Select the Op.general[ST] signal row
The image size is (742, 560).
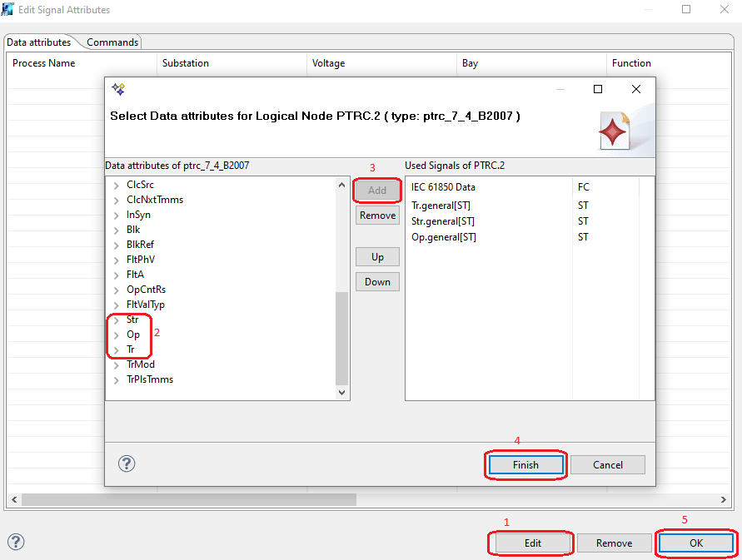[443, 237]
